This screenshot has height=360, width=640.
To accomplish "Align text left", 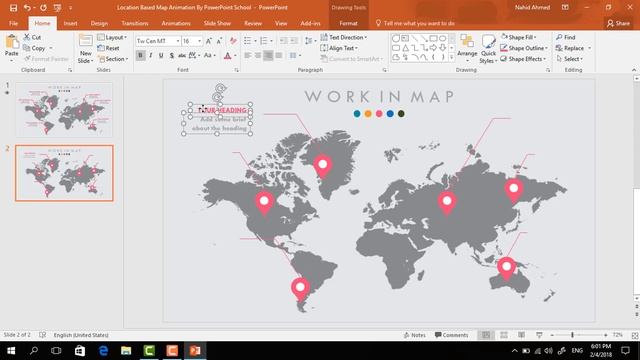I will (247, 55).
